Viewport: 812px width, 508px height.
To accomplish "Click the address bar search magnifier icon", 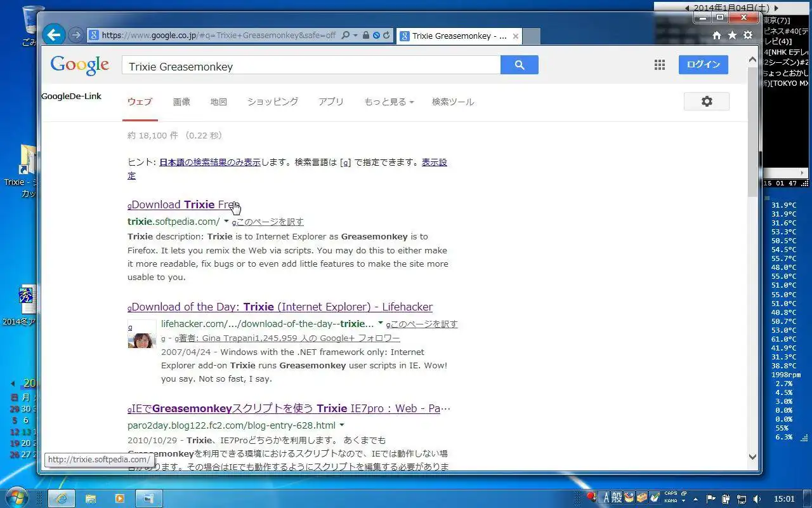I will point(345,36).
